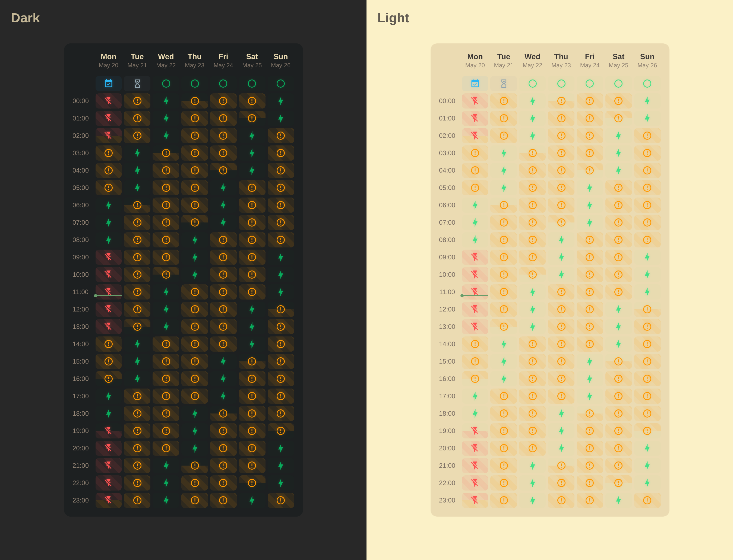Select green lightning bolt at Wednesday 01:00 in Dark view
This screenshot has height=560, width=733.
166,118
